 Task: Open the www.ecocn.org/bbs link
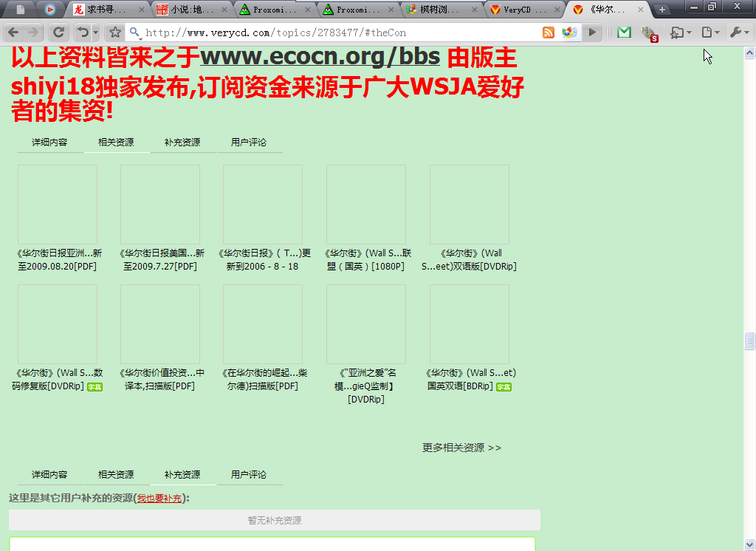point(320,56)
